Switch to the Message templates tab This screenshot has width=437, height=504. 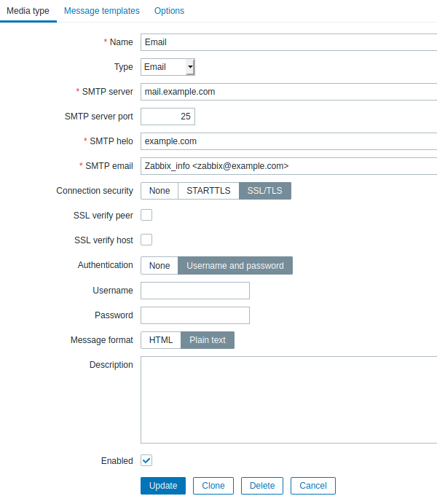coord(102,11)
